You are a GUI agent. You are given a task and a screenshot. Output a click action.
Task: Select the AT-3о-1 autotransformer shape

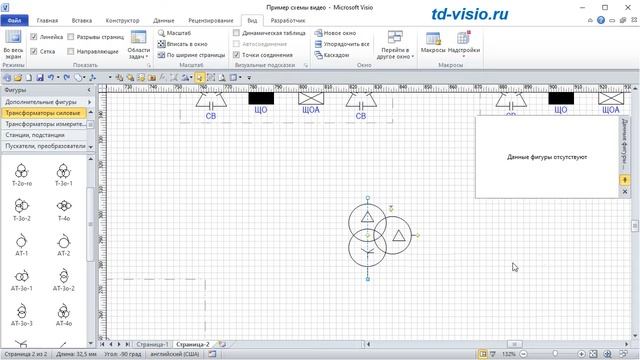22,280
